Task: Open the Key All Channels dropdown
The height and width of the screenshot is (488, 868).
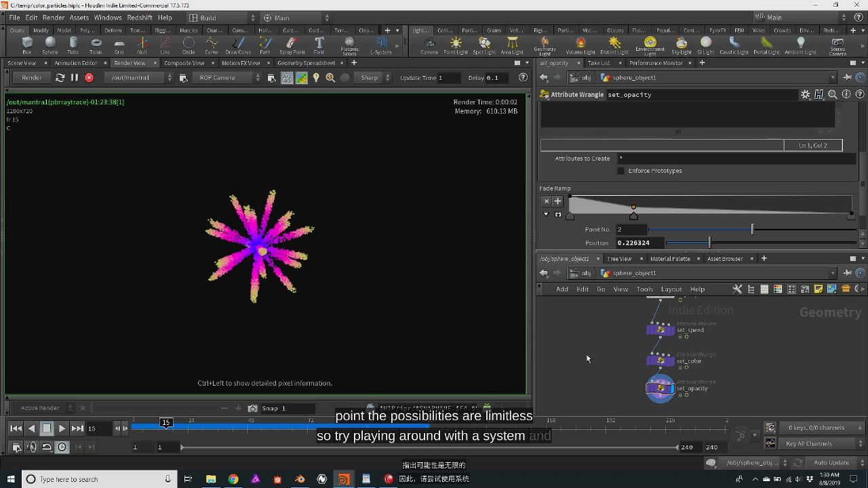Action: pyautogui.click(x=821, y=444)
